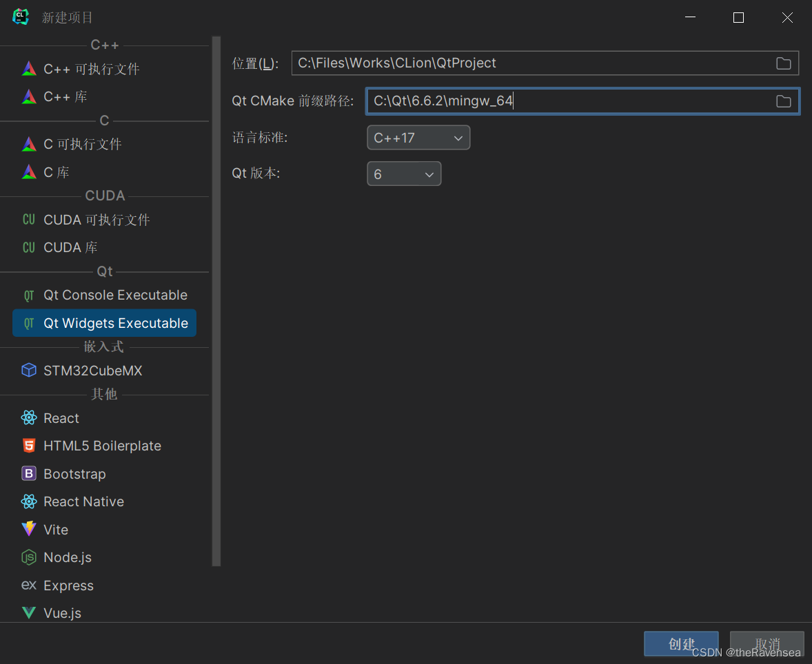Browse folder for Qt CMake prefix path
This screenshot has height=664, width=812.
[x=784, y=101]
